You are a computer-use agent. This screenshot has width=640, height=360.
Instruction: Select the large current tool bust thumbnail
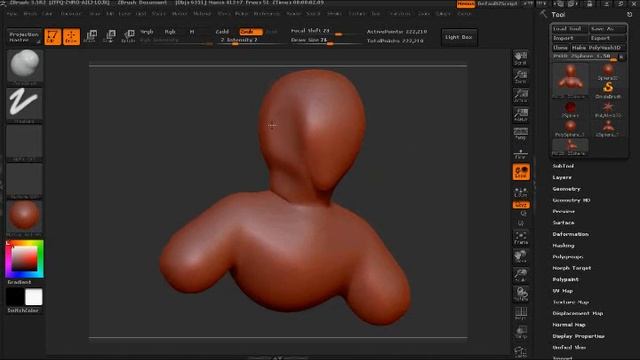[570, 80]
